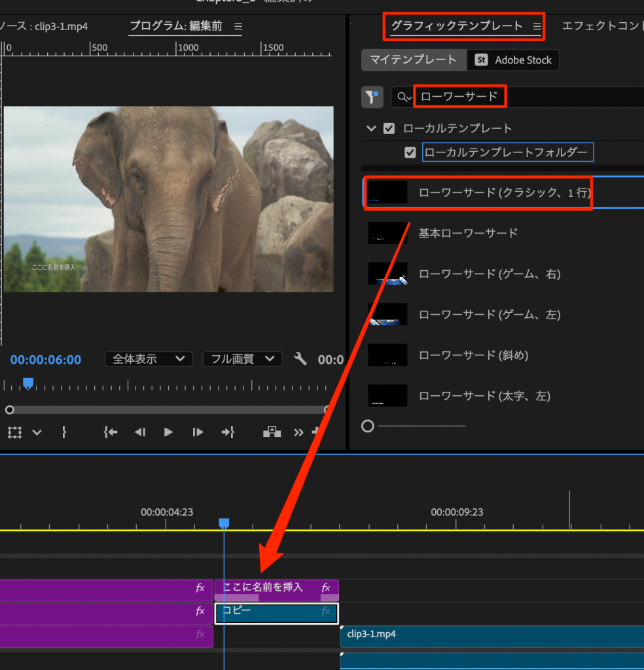Click the Lift button icon

pyautogui.click(x=272, y=432)
